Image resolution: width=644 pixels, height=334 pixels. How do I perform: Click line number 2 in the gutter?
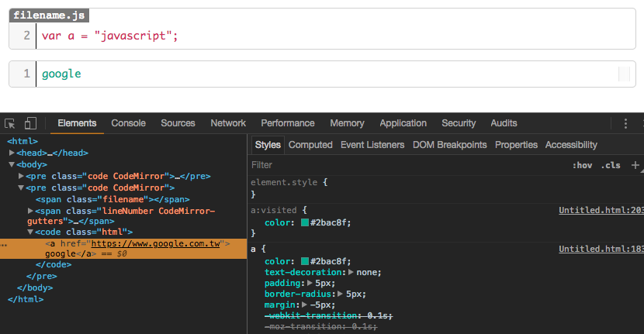(x=26, y=36)
